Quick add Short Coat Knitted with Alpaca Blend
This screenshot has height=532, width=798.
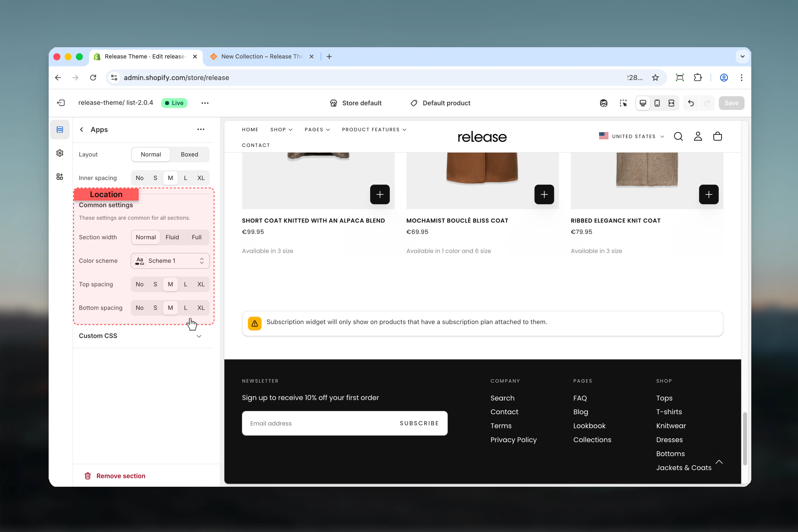[x=380, y=194]
